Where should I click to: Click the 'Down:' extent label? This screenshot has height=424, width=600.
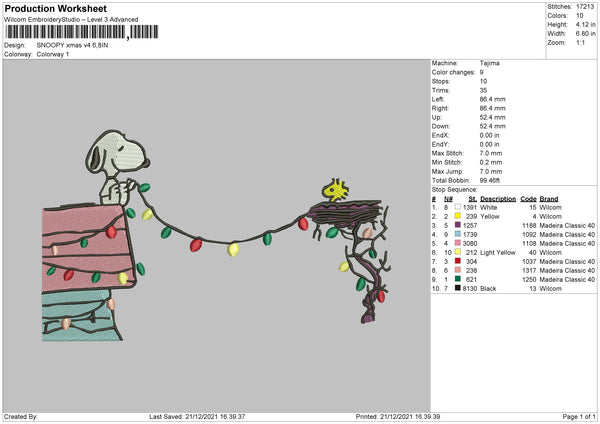coord(441,126)
